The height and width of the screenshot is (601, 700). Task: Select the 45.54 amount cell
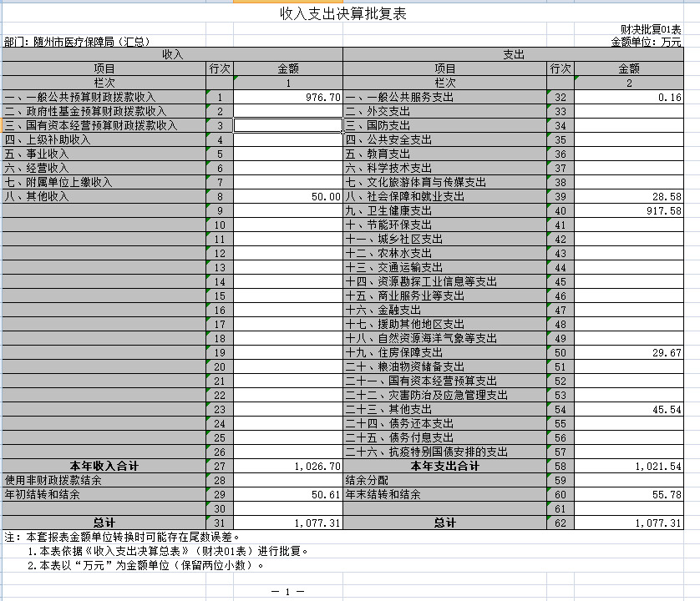tap(628, 410)
